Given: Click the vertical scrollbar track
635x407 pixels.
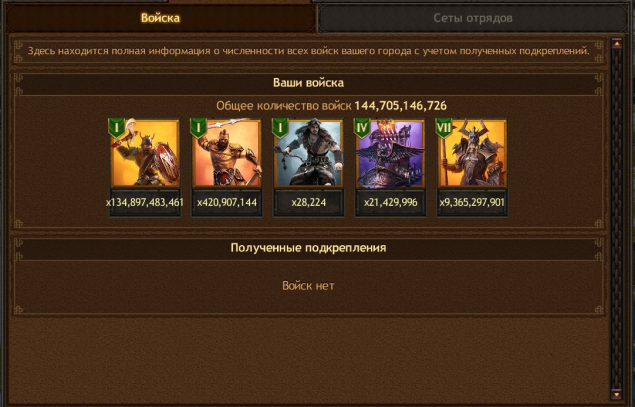Looking at the screenshot, I should coord(617,219).
